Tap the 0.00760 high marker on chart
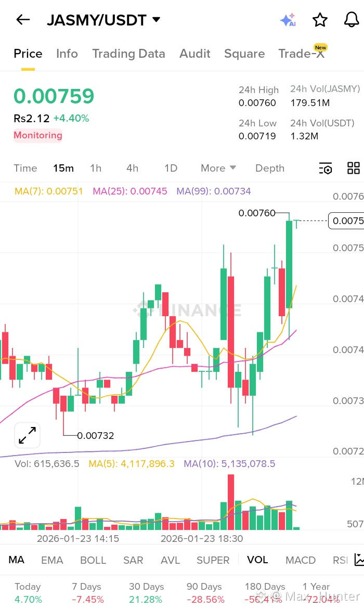Viewport: 364px width, 609px height. (x=257, y=213)
